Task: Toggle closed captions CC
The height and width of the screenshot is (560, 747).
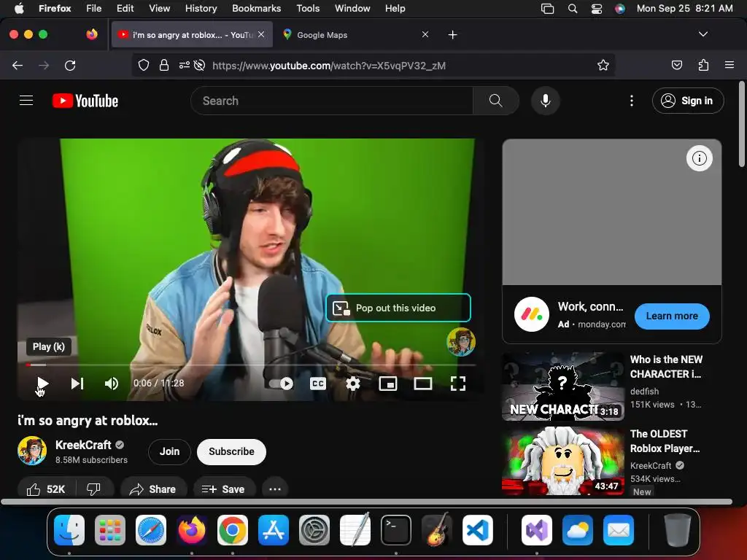Action: [318, 384]
